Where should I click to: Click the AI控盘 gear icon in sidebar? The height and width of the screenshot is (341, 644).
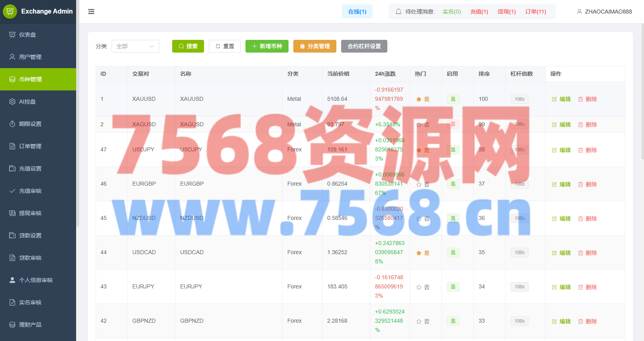pyautogui.click(x=12, y=102)
